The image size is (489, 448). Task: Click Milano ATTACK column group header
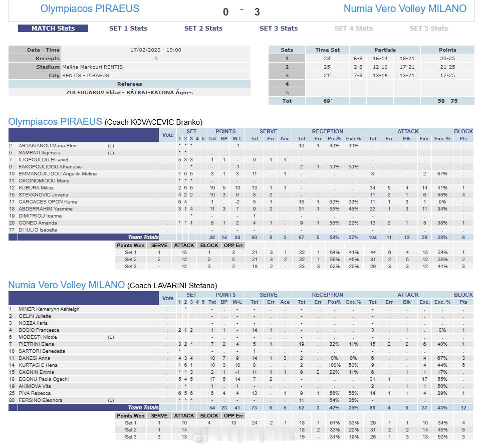click(x=408, y=295)
